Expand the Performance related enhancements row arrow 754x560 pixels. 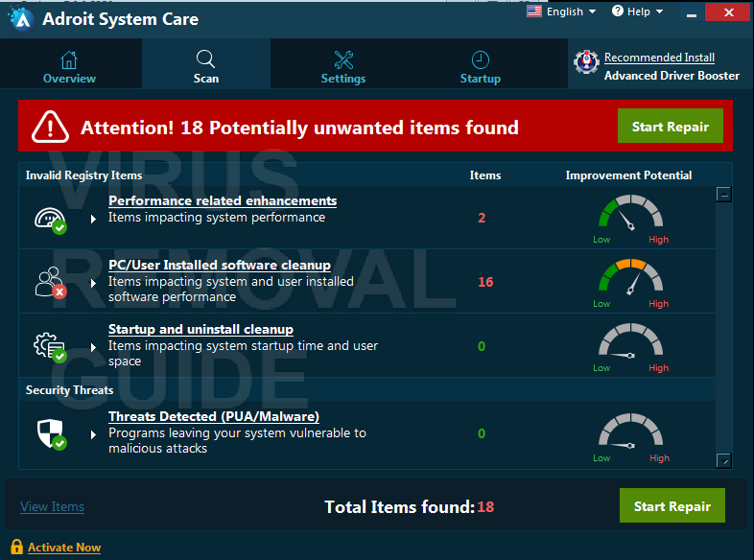93,220
